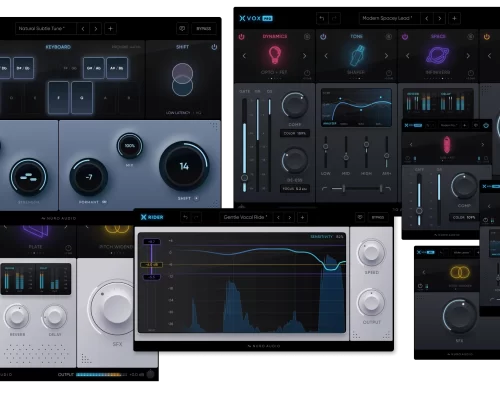The width and height of the screenshot is (500, 400).
Task: Select the Dynamics section header
Action: point(275,36)
